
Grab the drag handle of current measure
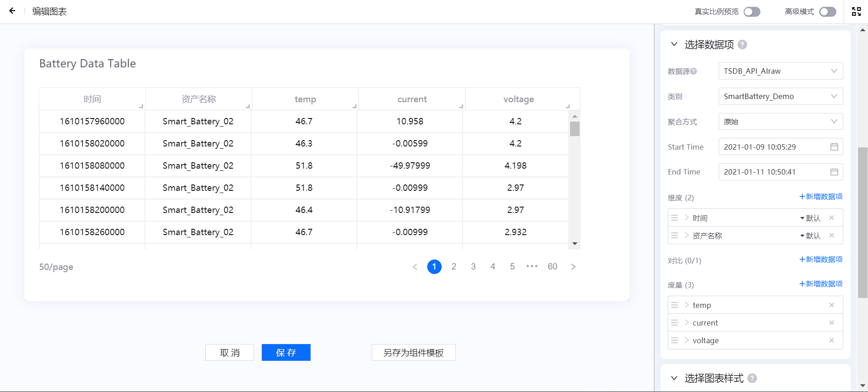pos(675,323)
